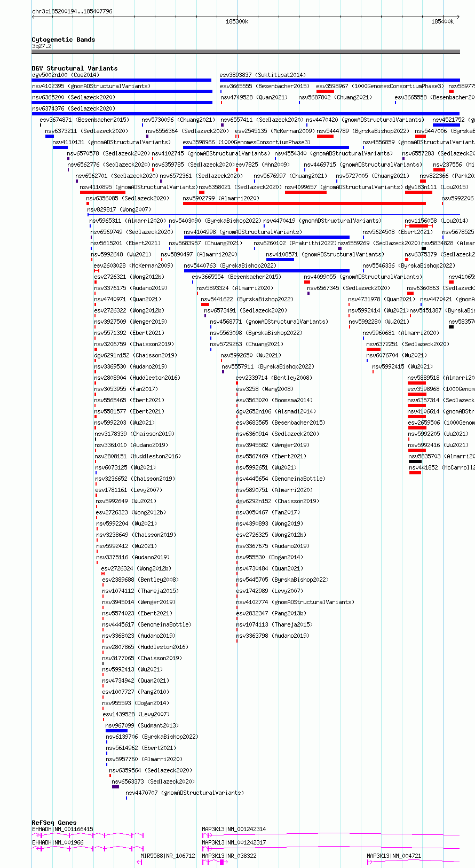Select the dgv6291n152 (Chaisson2019) label

coord(136,355)
